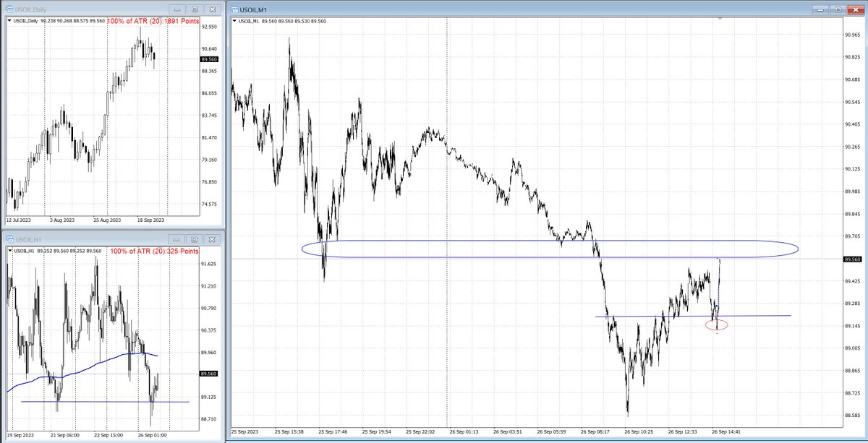Click the 25 Sep 17:46 time label
Screen dimensions: 868x443
333,431
